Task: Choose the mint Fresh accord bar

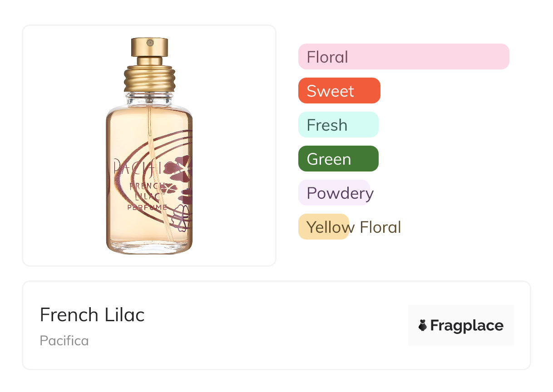Action: tap(338, 125)
